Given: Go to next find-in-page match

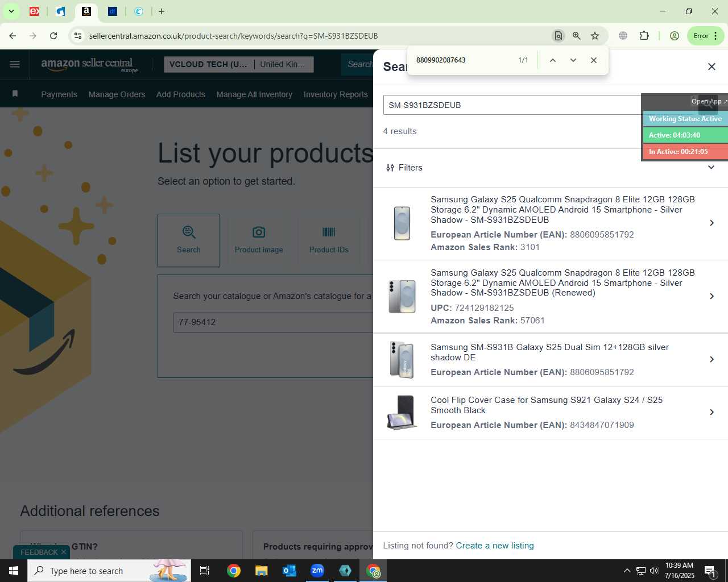Looking at the screenshot, I should tap(573, 60).
